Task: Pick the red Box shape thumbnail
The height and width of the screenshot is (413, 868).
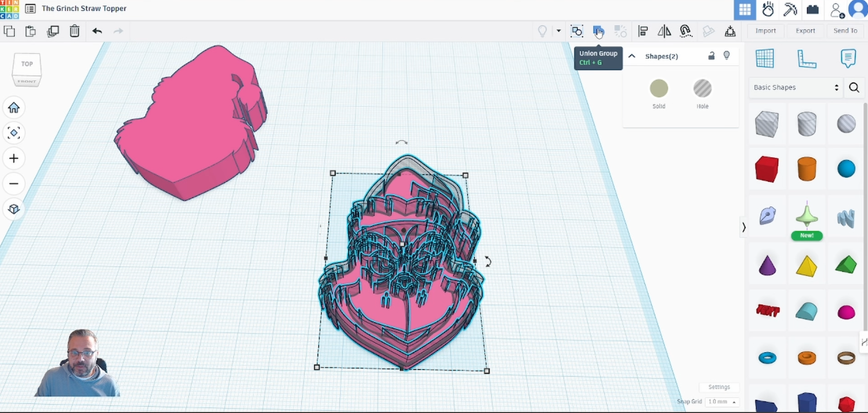Action: coord(766,169)
